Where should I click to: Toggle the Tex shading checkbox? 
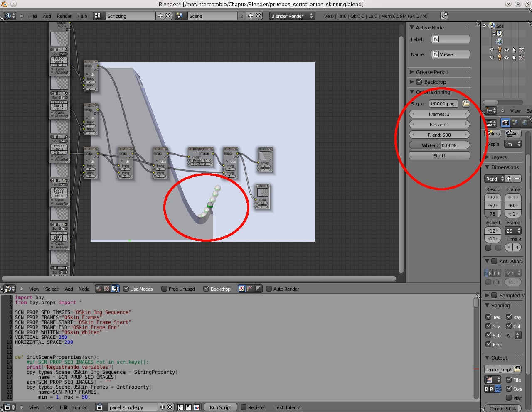[489, 317]
